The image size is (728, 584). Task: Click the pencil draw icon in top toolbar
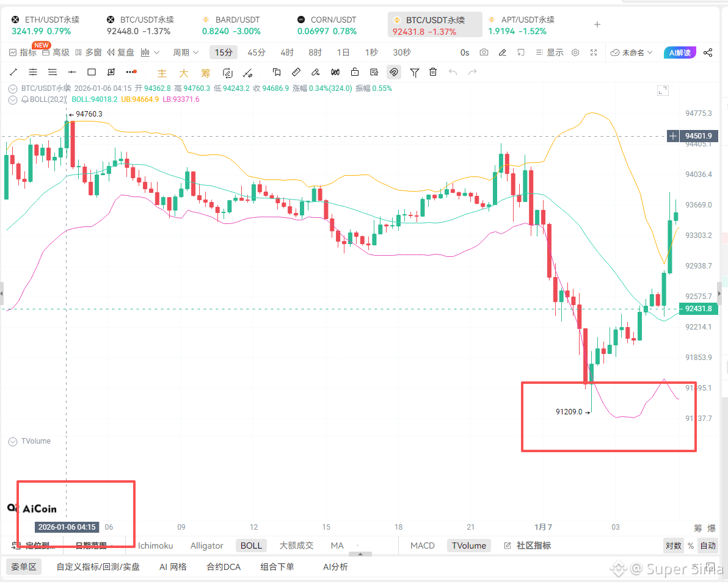click(503, 52)
